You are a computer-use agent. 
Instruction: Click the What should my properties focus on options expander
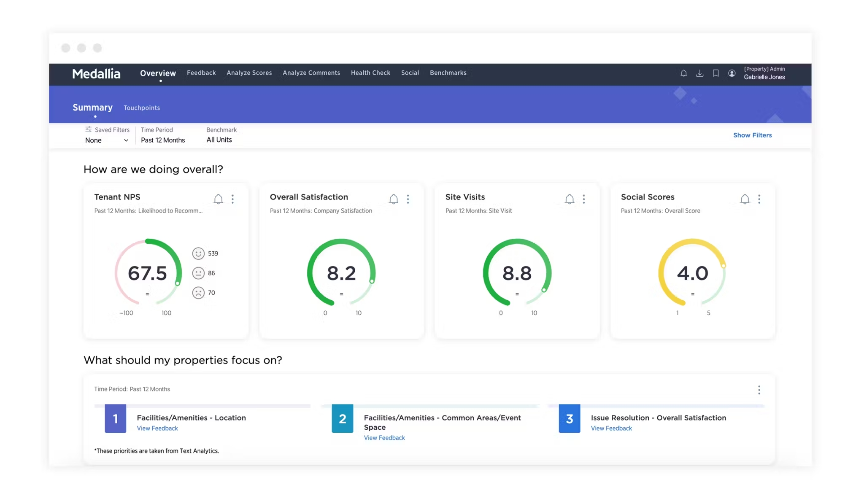759,389
